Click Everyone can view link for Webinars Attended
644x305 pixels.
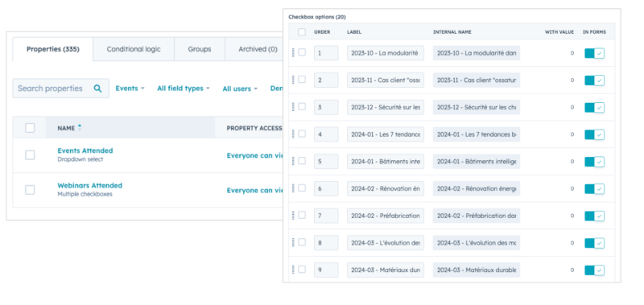(x=255, y=191)
